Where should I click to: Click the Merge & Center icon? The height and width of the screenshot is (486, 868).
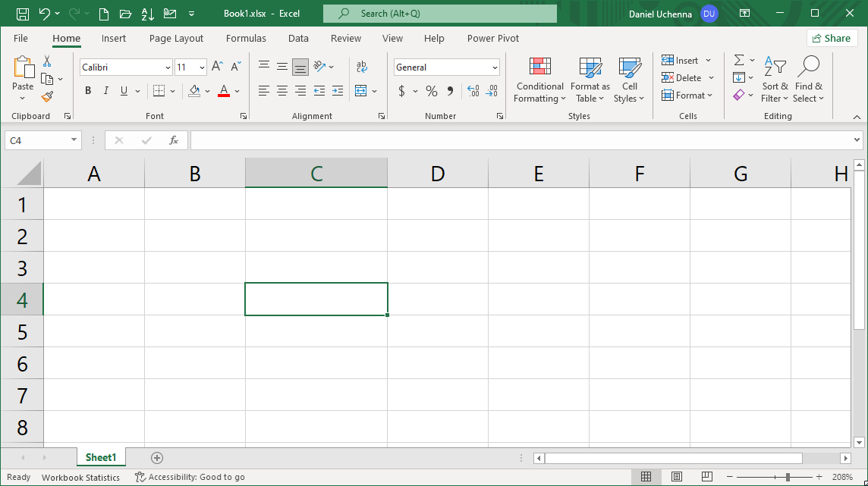(360, 91)
